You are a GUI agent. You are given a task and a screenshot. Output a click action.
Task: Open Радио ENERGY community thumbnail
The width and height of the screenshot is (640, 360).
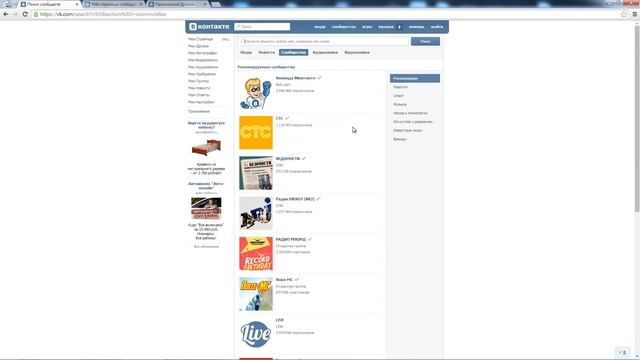click(x=256, y=213)
